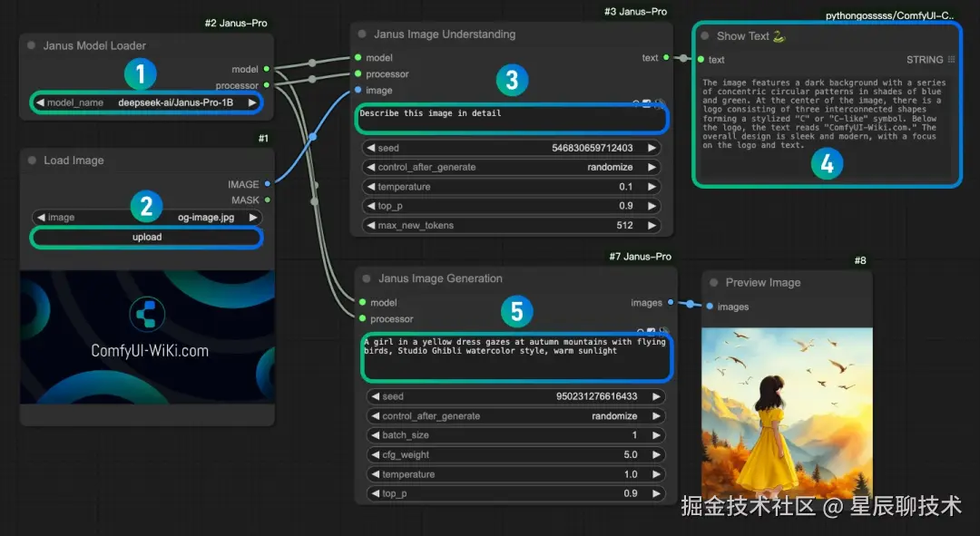The height and width of the screenshot is (536, 980).
Task: Advance Understanding control_after_generate with right arrow
Action: 652,167
